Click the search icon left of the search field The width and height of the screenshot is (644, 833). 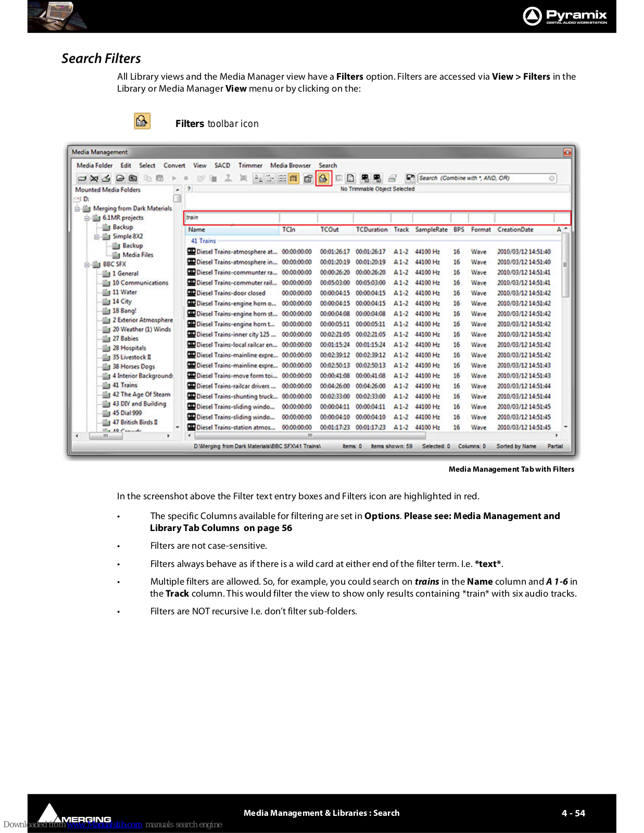pos(410,178)
